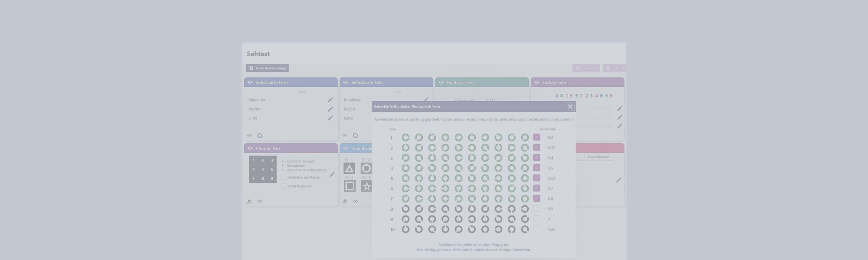Mark the last ring in line 10

pyautogui.click(x=525, y=229)
